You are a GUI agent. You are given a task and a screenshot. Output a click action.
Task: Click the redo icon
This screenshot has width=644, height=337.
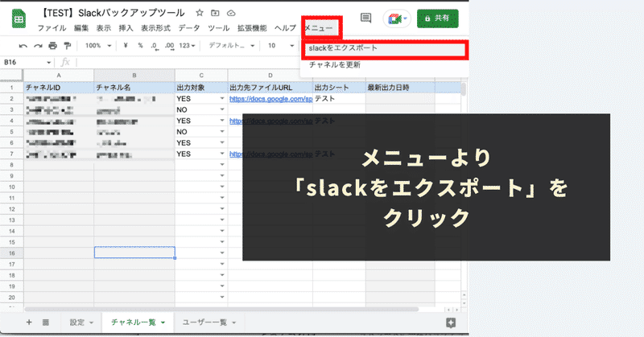tap(38, 46)
